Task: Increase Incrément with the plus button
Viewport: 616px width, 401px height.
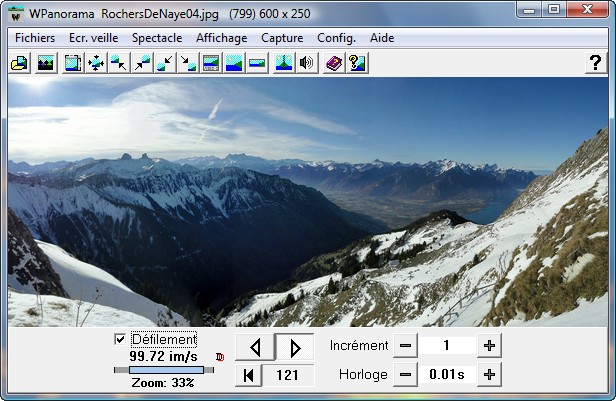Action: click(489, 346)
